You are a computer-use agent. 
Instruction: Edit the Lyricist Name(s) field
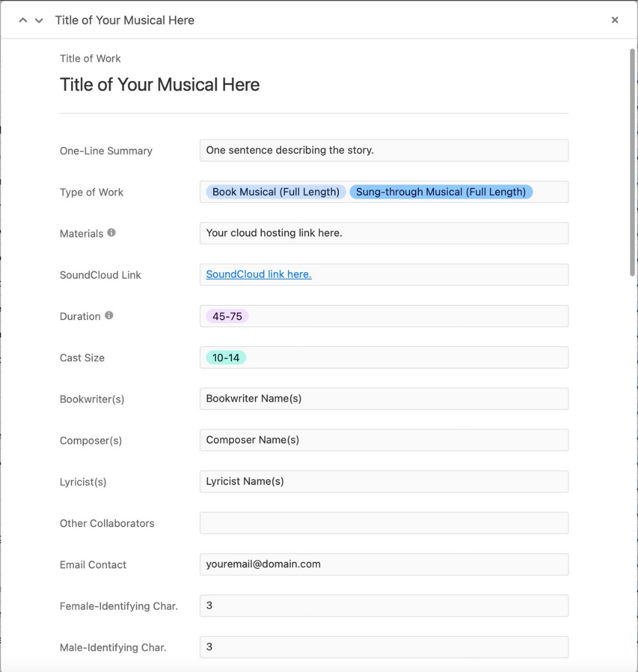(384, 482)
